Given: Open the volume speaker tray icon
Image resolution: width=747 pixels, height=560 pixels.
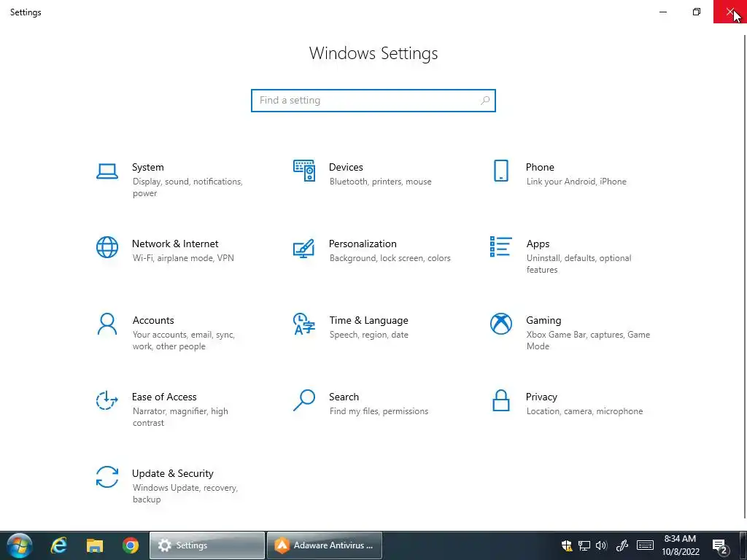Looking at the screenshot, I should click(x=601, y=545).
